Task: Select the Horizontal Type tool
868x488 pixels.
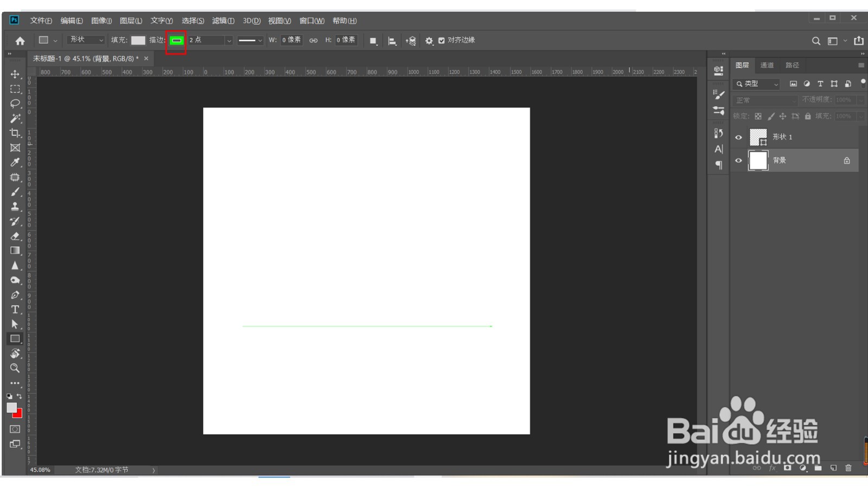Action: [15, 310]
